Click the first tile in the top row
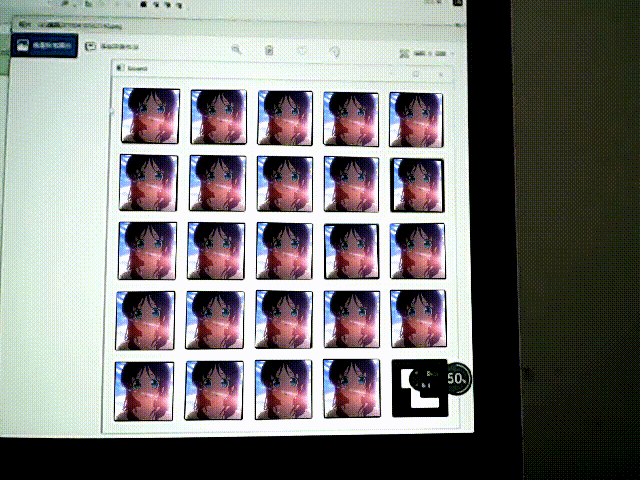 (x=151, y=116)
